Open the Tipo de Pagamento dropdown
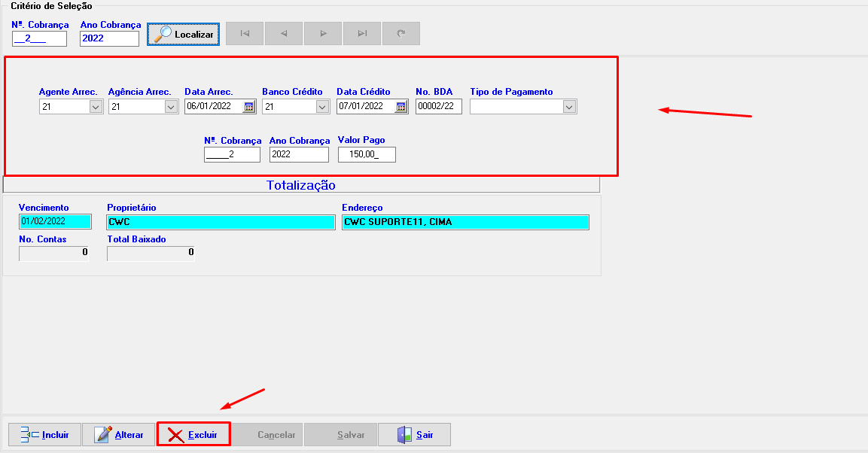868x453 pixels. click(569, 107)
